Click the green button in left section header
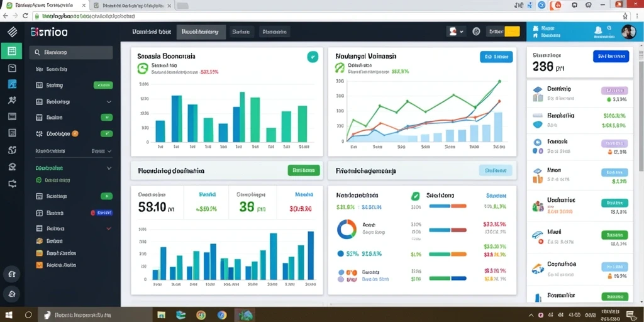This screenshot has height=322, width=644. 304,170
